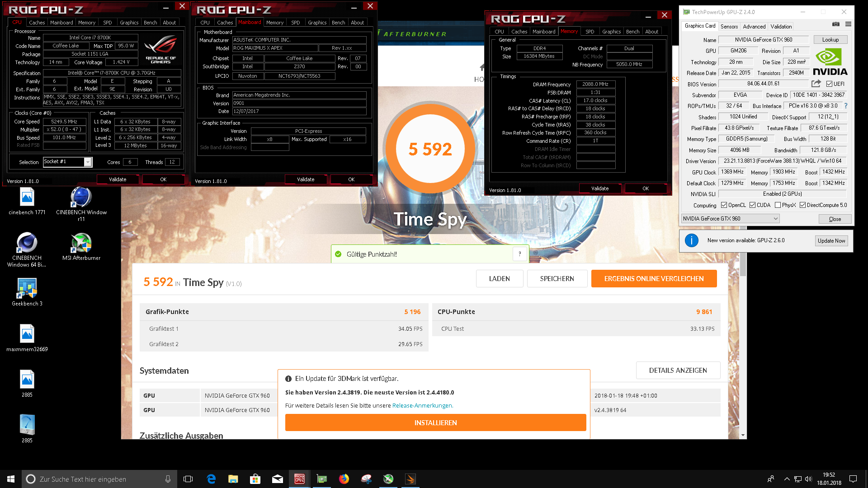Switch to the Validation tab in GPU-Z
The width and height of the screenshot is (868, 488).
click(781, 27)
